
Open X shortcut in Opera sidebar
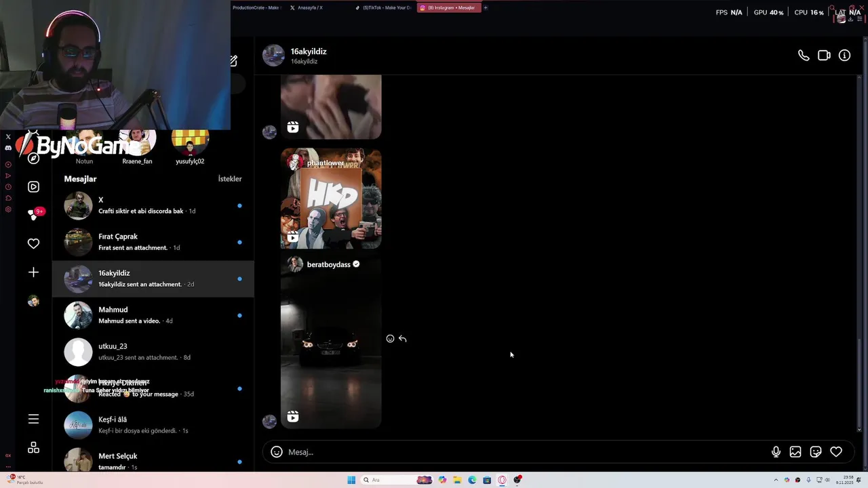pos(8,137)
